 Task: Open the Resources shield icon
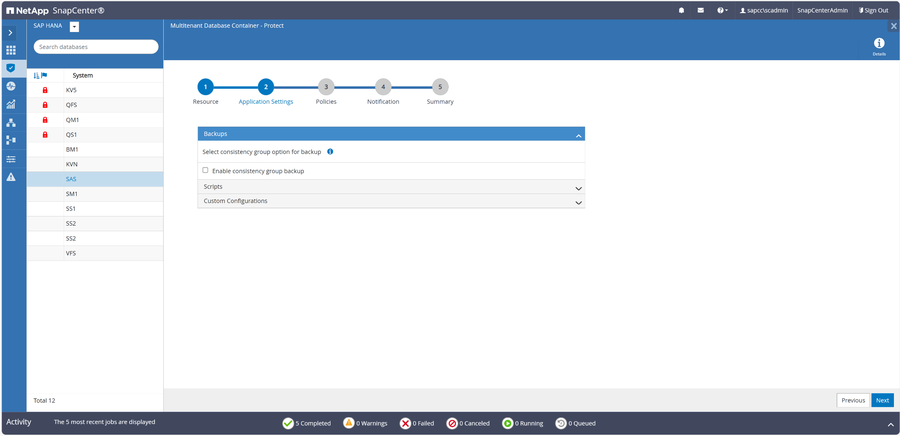tap(11, 68)
